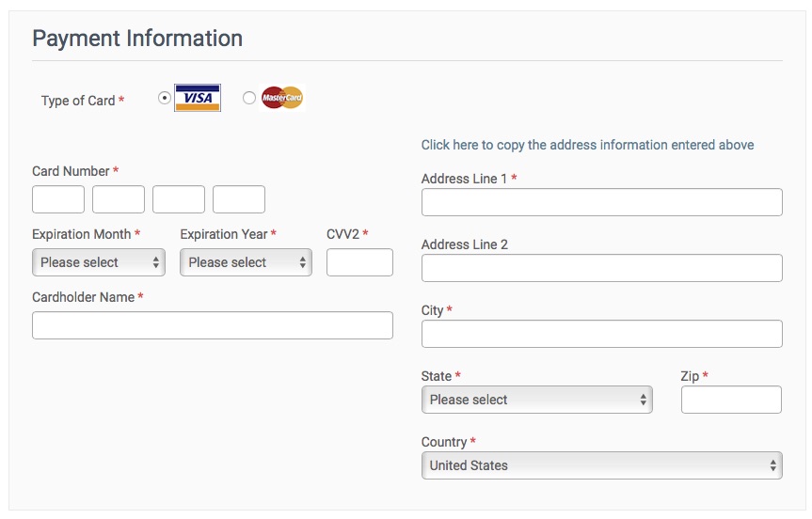This screenshot has height=519, width=812.
Task: Select the Visa radio button
Action: point(164,97)
